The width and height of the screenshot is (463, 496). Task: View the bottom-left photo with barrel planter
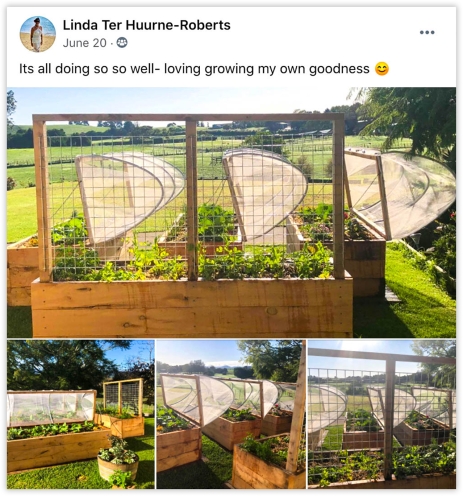[81, 414]
